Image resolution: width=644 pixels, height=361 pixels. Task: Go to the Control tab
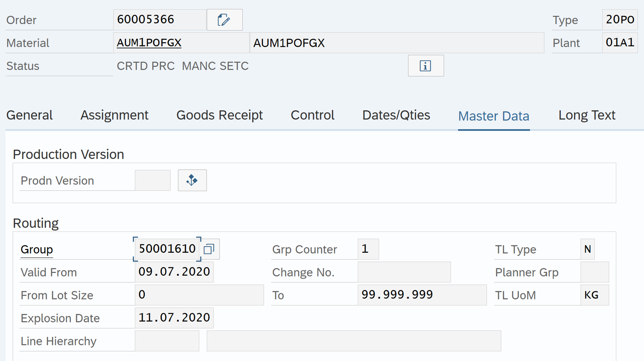(x=312, y=116)
